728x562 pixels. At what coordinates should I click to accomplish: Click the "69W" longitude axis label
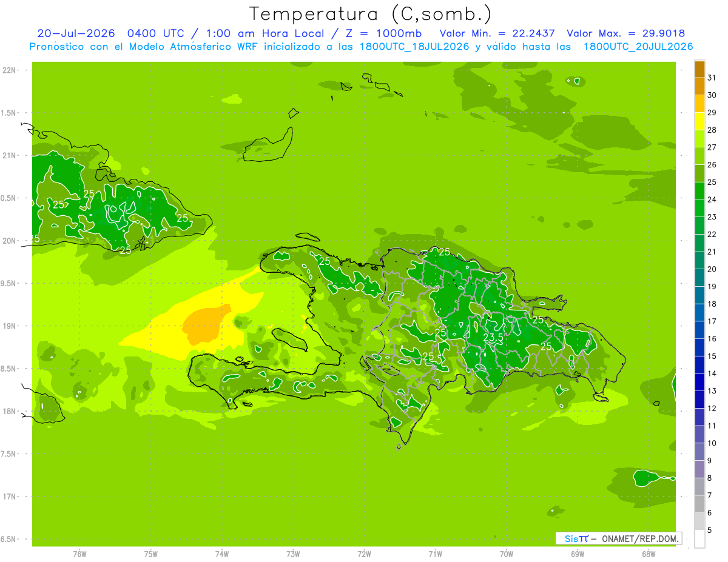pyautogui.click(x=578, y=554)
